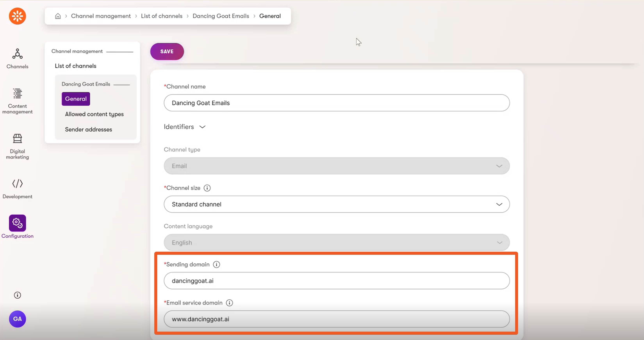Click the Kentico orange logo icon
This screenshot has height=340, width=644.
[17, 16]
